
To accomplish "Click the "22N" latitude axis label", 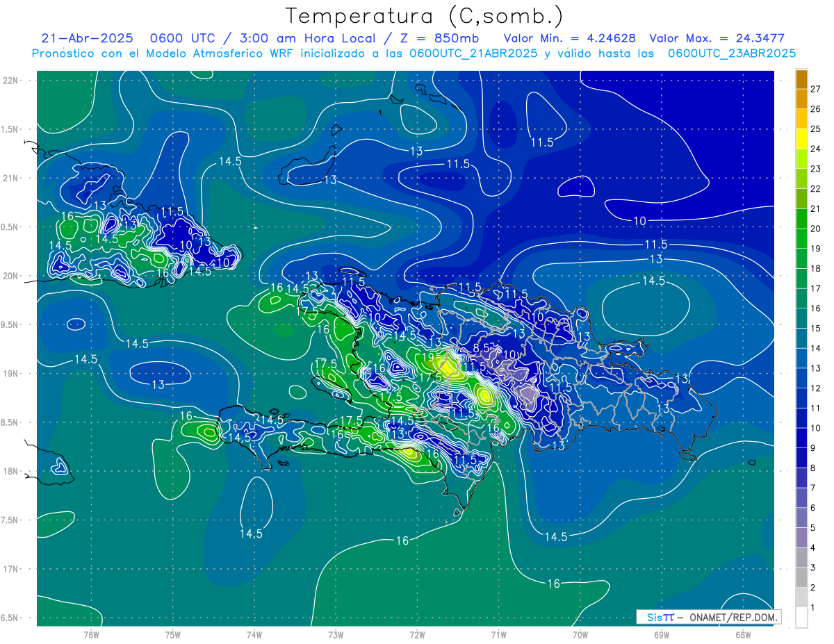I will point(11,81).
